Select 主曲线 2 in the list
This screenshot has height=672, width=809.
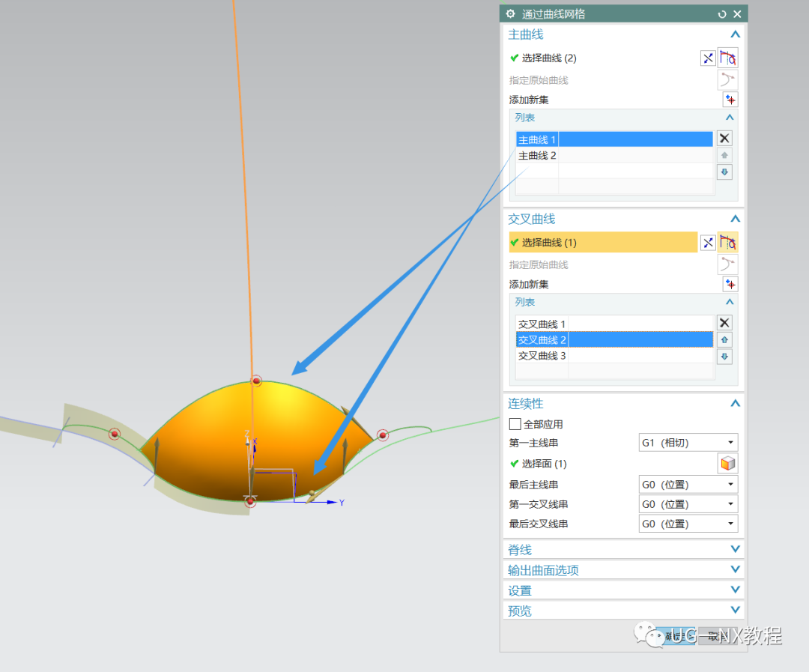tap(614, 155)
